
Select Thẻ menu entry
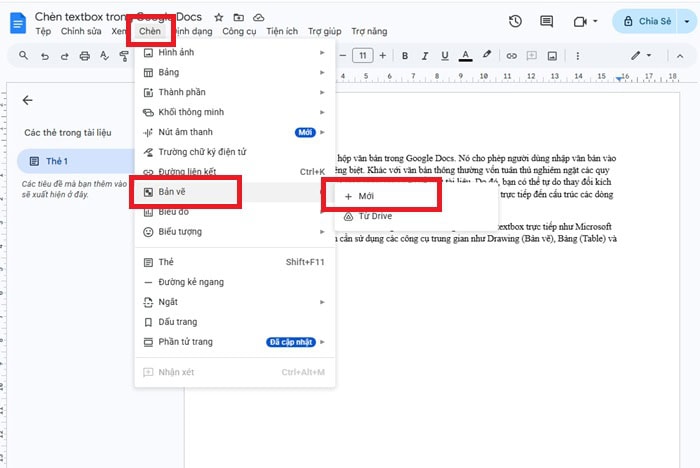coord(235,262)
